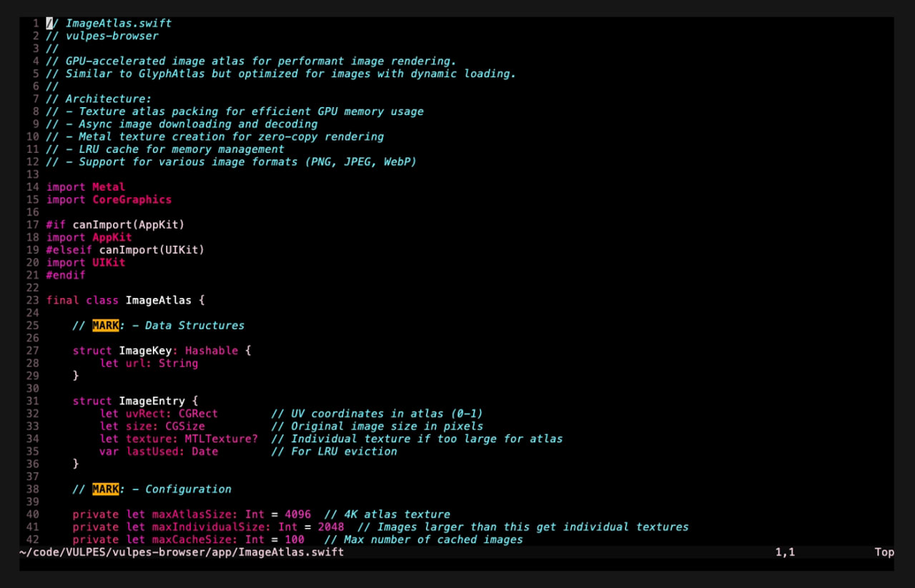Click "UIKit" in the import UIKit line
The width and height of the screenshot is (915, 588).
point(109,262)
